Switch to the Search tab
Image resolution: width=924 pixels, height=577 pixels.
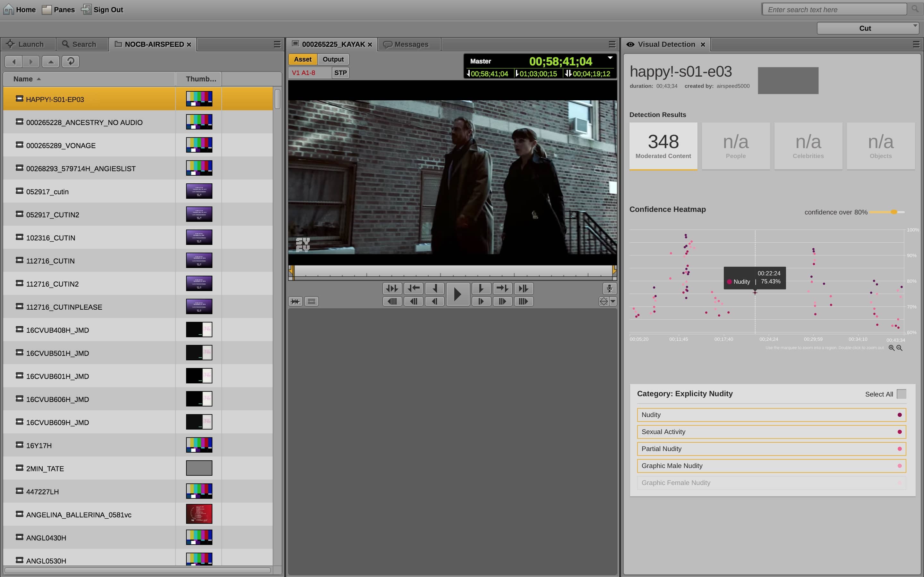pos(80,44)
